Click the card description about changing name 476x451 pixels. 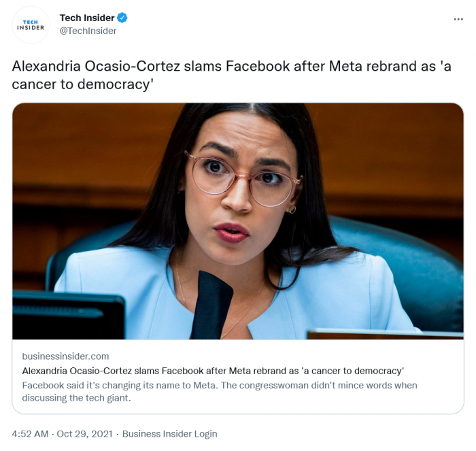click(x=220, y=391)
